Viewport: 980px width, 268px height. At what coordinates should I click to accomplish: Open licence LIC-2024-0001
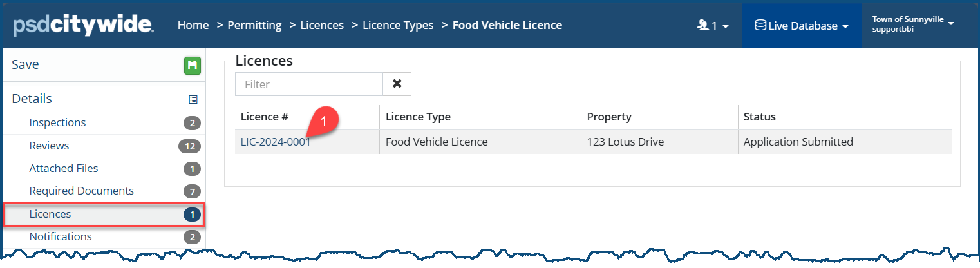pyautogui.click(x=276, y=142)
